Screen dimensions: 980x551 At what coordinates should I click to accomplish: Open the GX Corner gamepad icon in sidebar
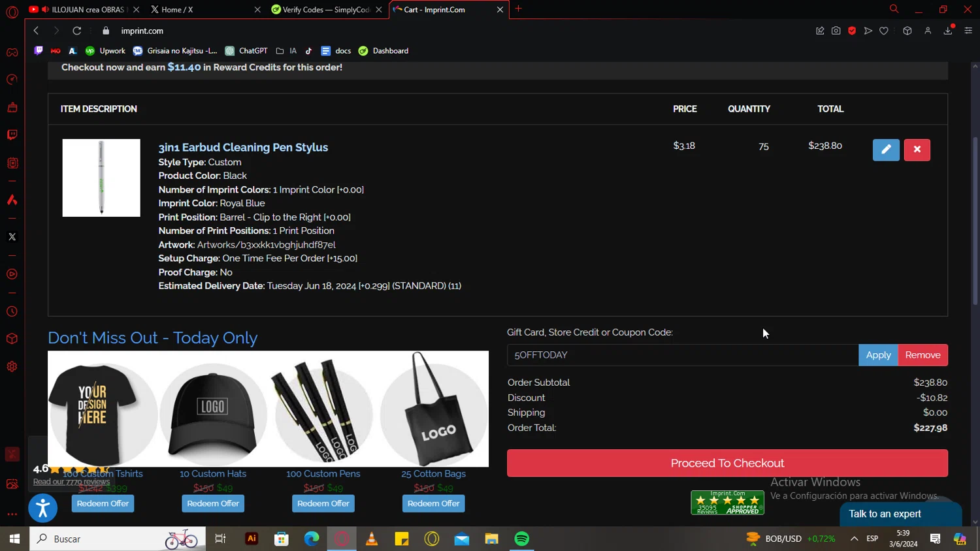12,52
